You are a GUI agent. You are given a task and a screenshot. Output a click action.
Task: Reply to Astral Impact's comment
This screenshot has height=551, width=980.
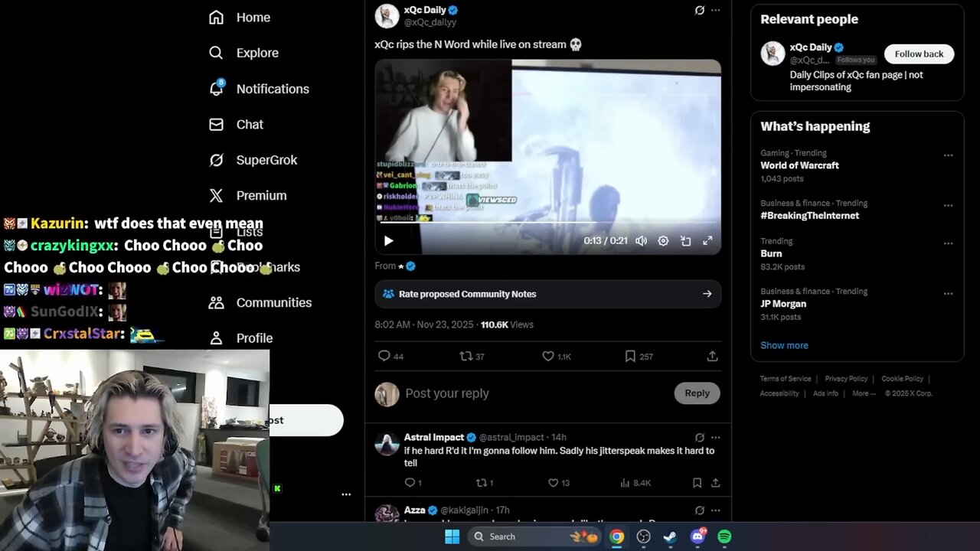tap(413, 483)
